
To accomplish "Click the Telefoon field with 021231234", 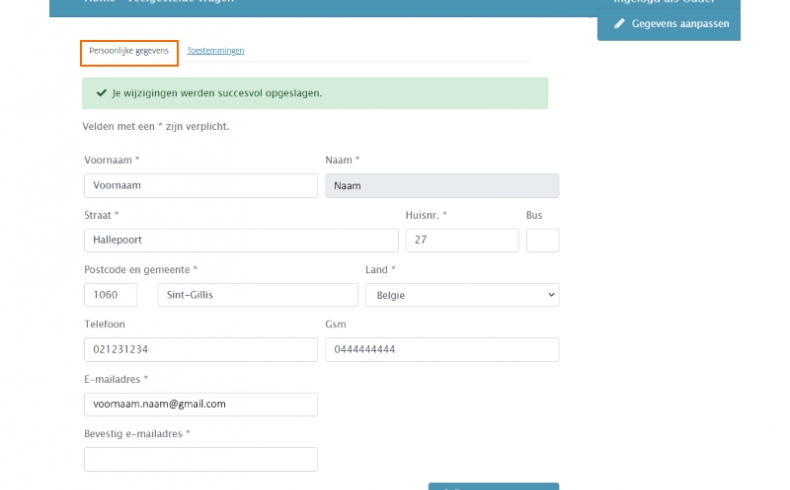I will coord(201,349).
